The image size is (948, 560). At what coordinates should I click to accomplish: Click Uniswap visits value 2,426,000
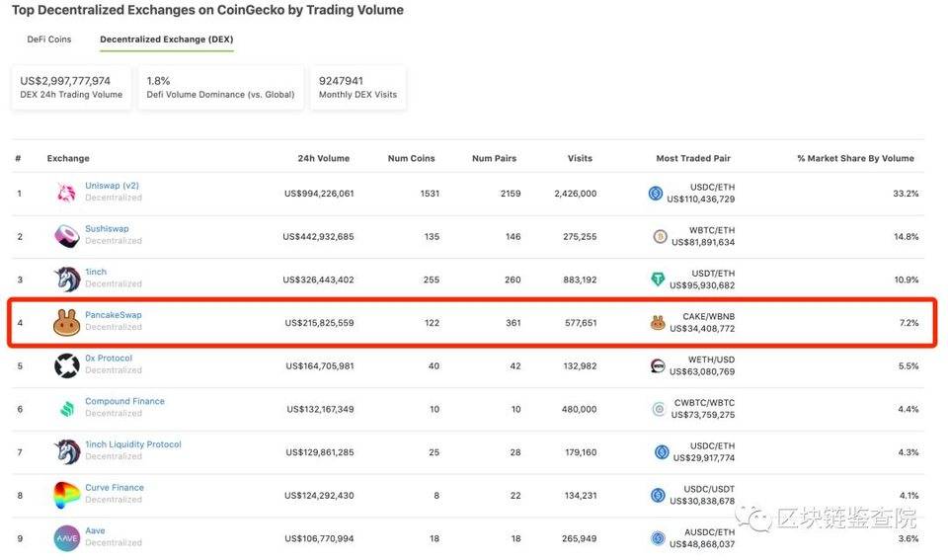click(x=576, y=194)
